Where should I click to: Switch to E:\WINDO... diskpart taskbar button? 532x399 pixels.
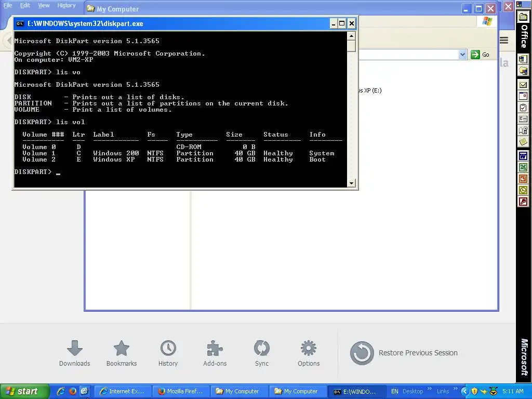[x=357, y=391]
